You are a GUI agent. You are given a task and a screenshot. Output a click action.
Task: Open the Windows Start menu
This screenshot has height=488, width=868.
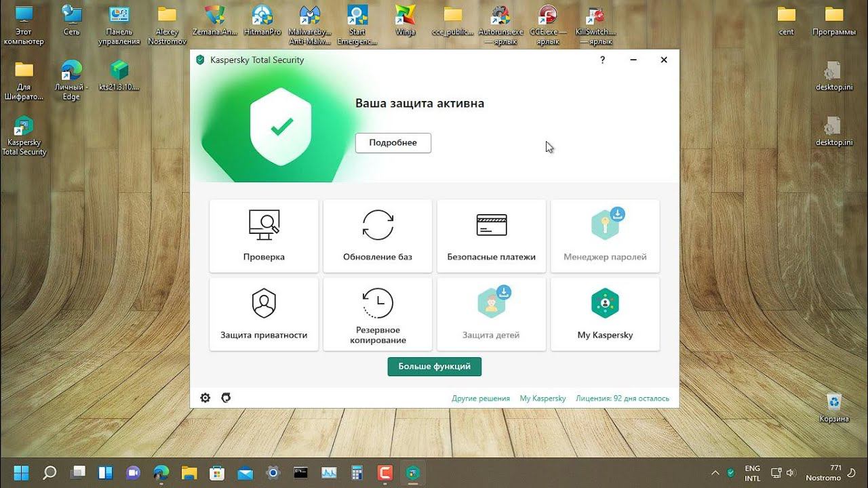click(21, 472)
